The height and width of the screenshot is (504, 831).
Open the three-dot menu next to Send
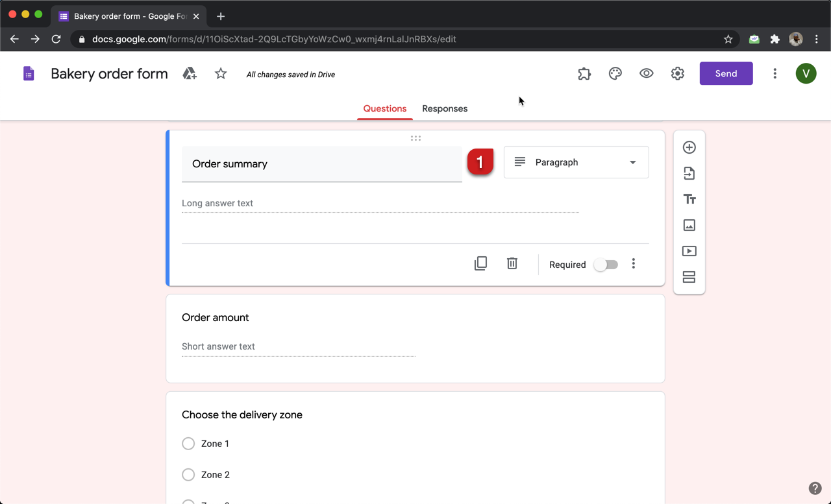point(775,73)
